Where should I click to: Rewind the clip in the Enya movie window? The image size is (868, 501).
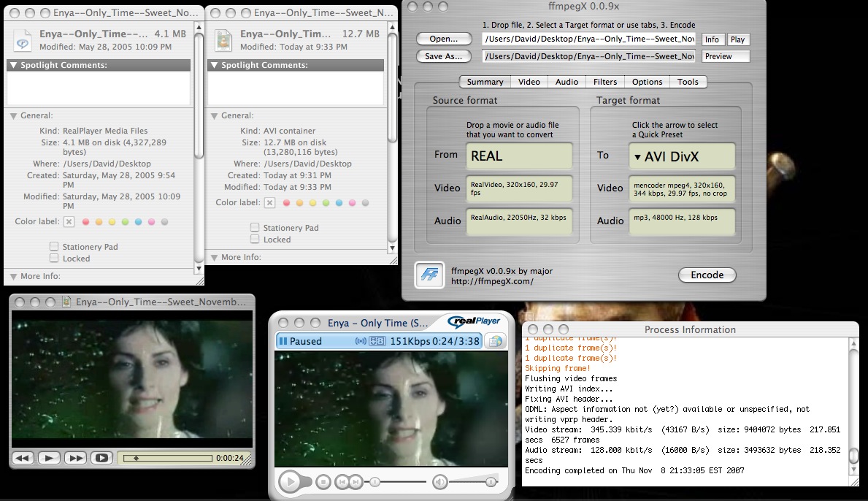[23, 458]
